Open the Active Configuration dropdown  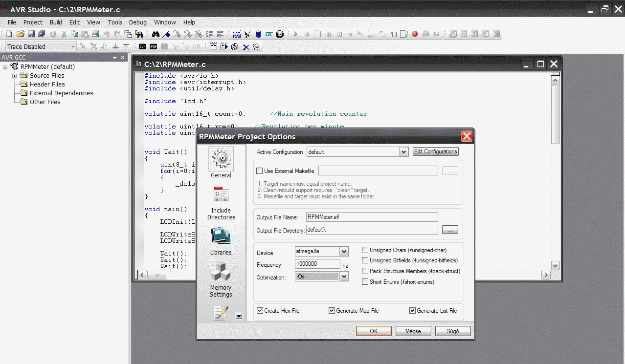tap(403, 152)
